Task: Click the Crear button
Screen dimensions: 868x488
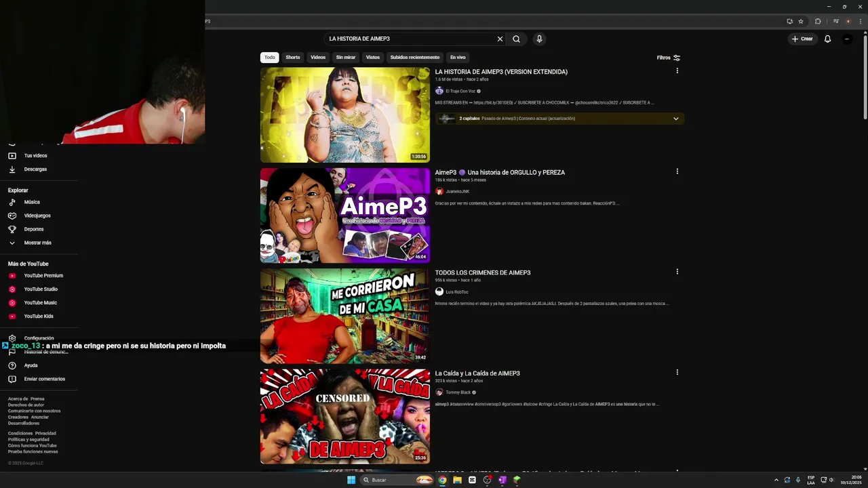Action: (802, 39)
